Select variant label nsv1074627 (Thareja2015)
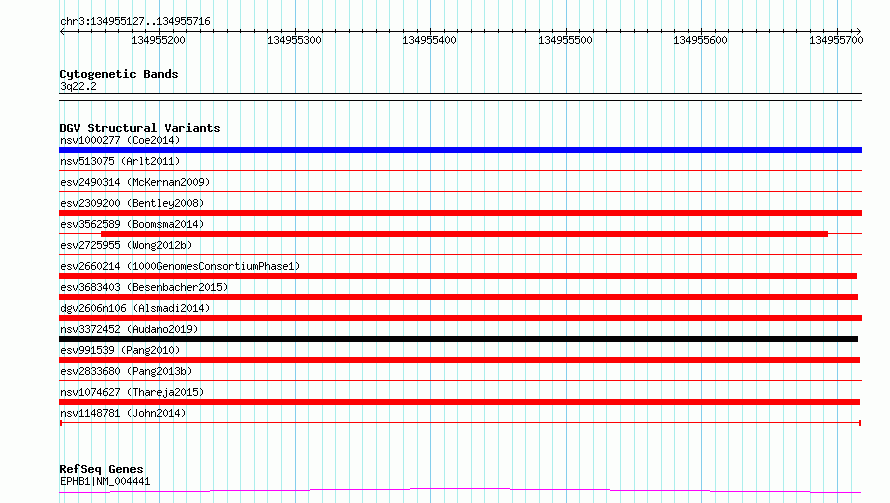Screen dimensions: 890x503 point(132,392)
